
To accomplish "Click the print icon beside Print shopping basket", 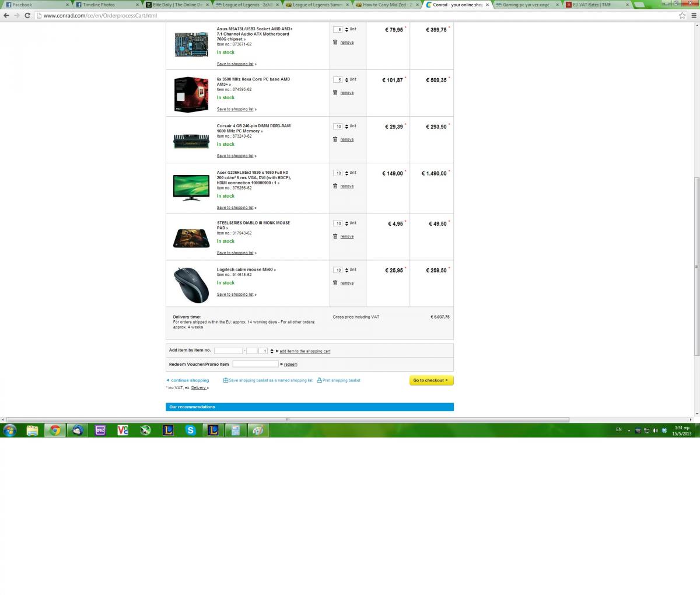I will point(318,380).
